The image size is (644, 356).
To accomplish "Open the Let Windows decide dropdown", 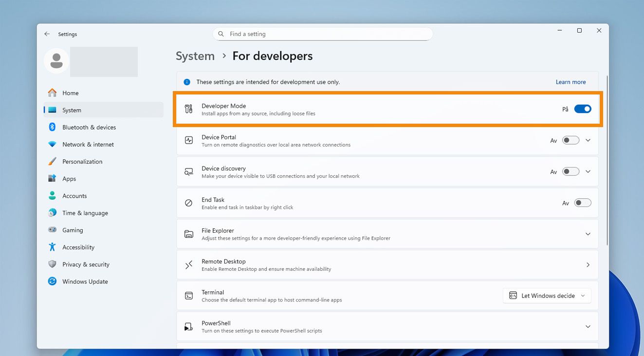I will [547, 296].
